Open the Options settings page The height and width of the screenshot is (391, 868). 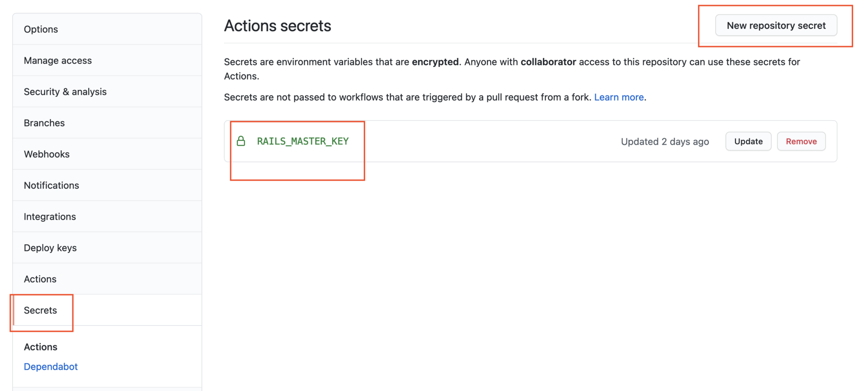pyautogui.click(x=107, y=29)
